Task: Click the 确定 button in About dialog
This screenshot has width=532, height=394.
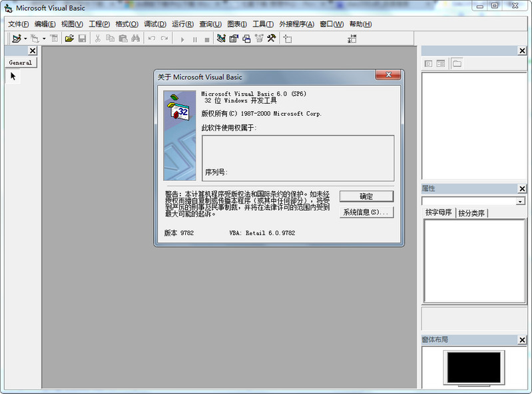Action: click(x=366, y=196)
